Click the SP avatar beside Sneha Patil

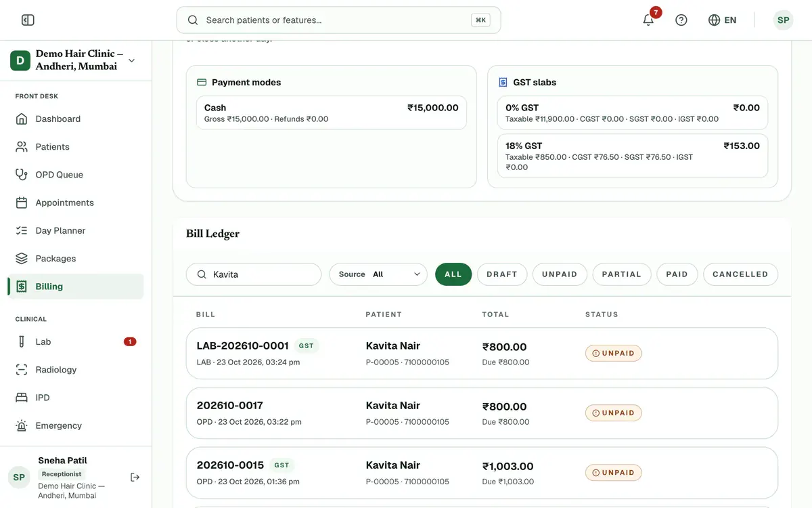pos(19,478)
